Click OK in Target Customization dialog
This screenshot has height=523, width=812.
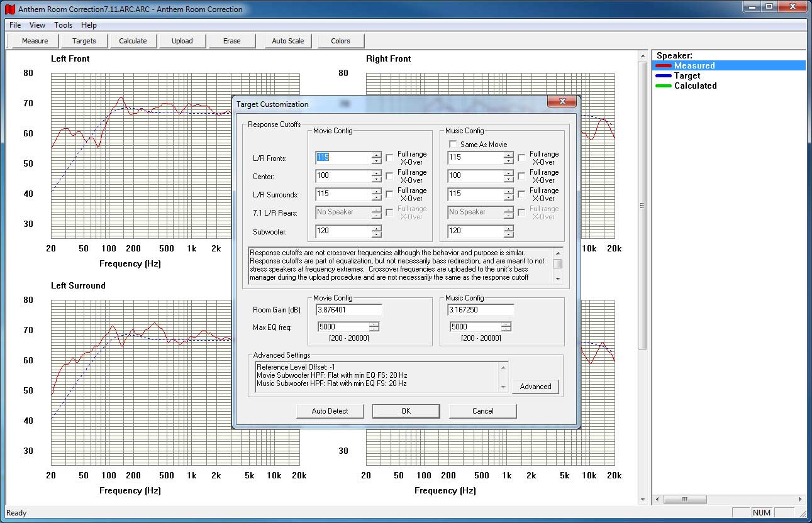(x=406, y=411)
